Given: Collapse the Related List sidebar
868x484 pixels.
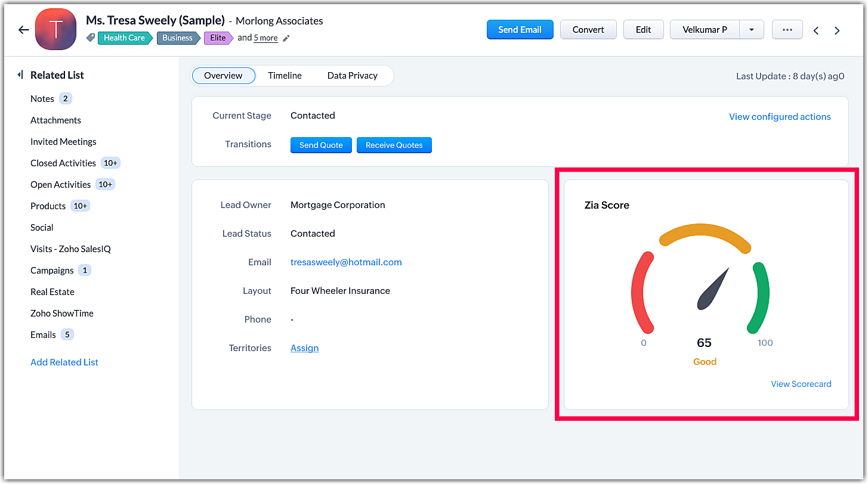Looking at the screenshot, I should tap(20, 75).
